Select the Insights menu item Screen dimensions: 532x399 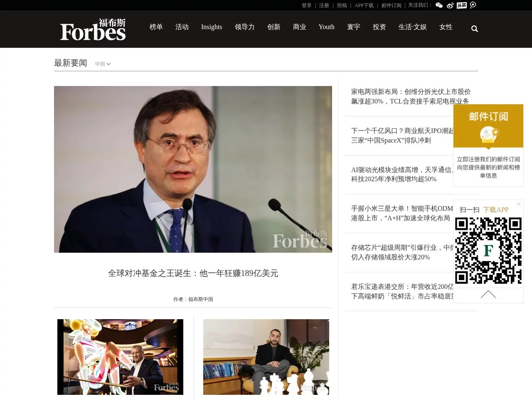[211, 27]
